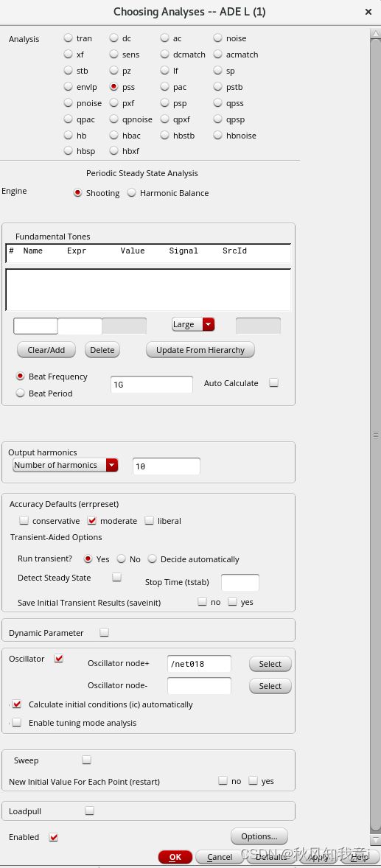This screenshot has width=381, height=868.
Task: Enable tuning mode analysis checkbox
Action: (17, 722)
